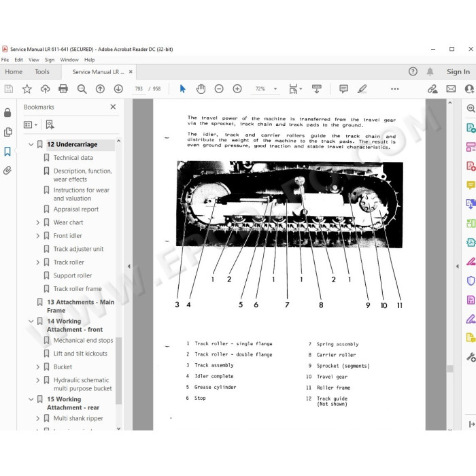Expand the Multi shank ripper bookmark
Screen dimensions: 476x476
[37, 418]
